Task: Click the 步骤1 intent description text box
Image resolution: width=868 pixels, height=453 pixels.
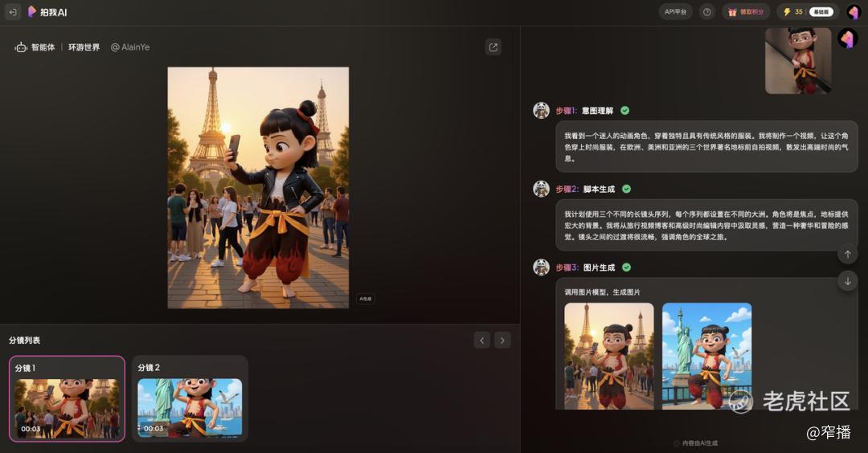Action: point(707,146)
